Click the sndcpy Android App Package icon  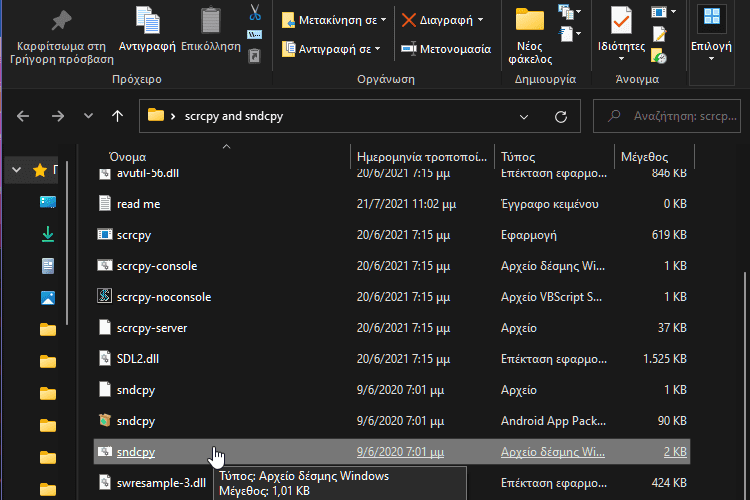pyautogui.click(x=105, y=421)
